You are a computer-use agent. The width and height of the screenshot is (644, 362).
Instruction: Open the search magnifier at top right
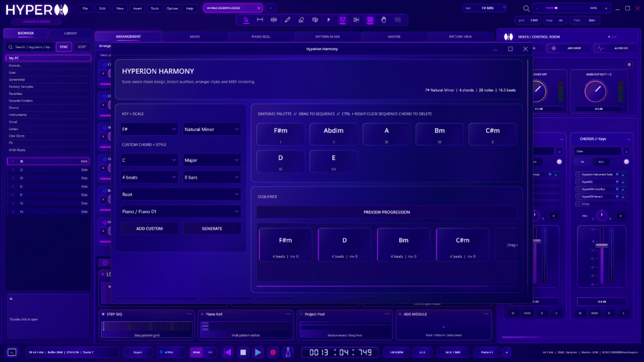click(x=526, y=8)
